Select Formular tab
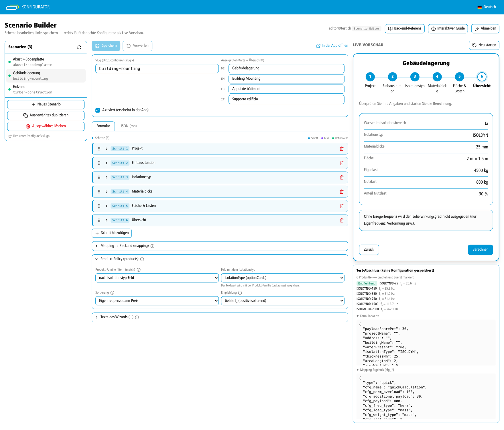The width and height of the screenshot is (504, 430). point(103,126)
